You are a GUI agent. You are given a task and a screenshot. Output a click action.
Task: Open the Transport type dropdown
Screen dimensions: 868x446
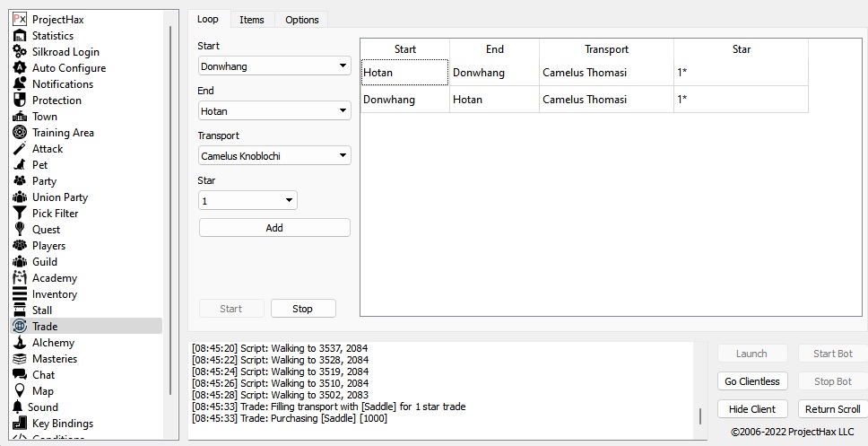click(274, 156)
